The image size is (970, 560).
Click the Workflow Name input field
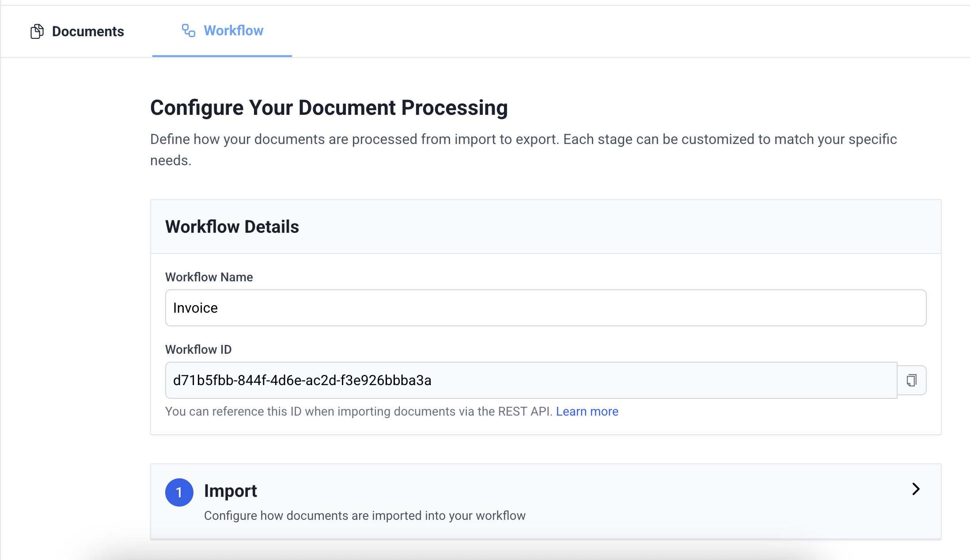pyautogui.click(x=546, y=308)
